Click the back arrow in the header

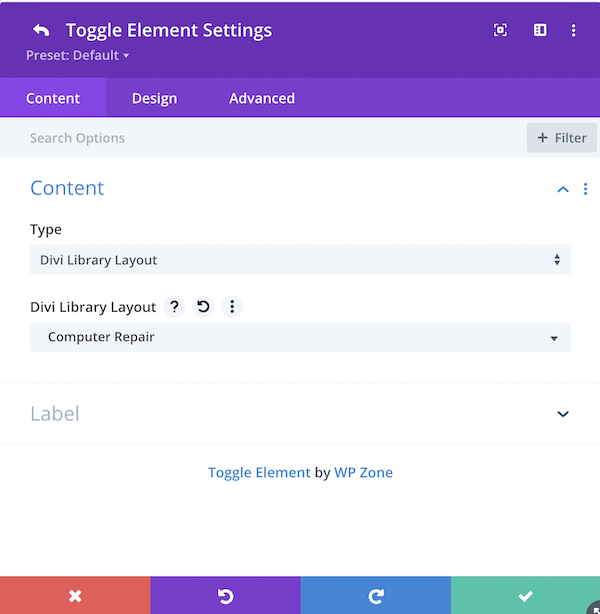coord(41,30)
